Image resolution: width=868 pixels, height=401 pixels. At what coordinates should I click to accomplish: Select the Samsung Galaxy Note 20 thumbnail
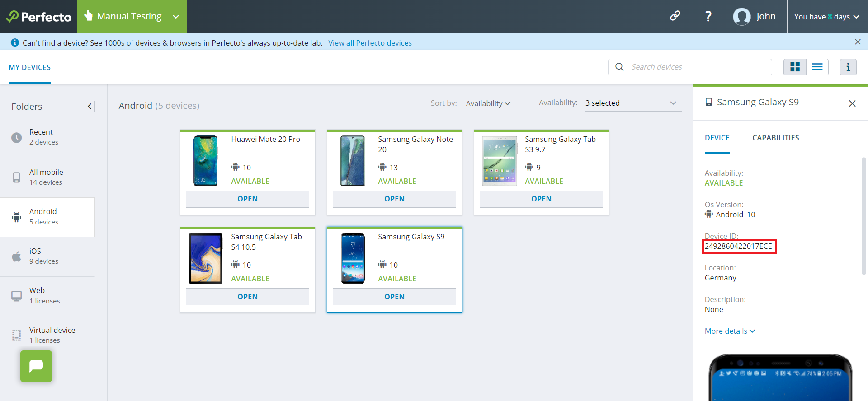pyautogui.click(x=353, y=161)
